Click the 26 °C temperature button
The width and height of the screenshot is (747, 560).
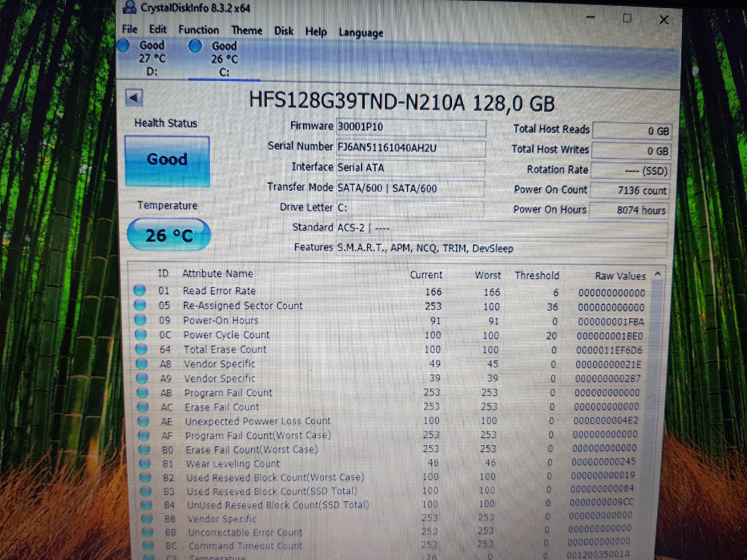(x=169, y=235)
